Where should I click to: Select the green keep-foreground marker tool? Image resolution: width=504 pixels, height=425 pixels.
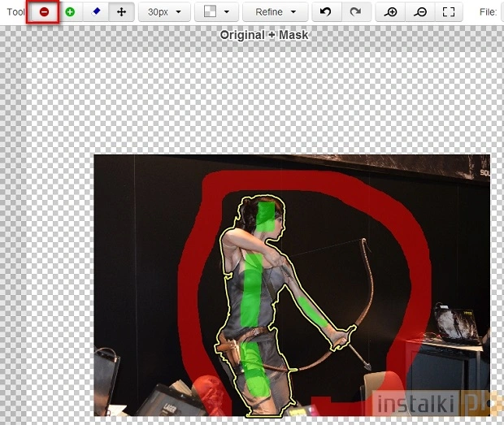tap(70, 12)
